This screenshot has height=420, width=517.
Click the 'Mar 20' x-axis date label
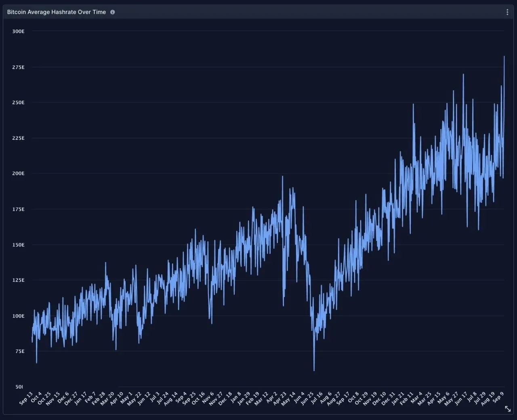pos(107,398)
